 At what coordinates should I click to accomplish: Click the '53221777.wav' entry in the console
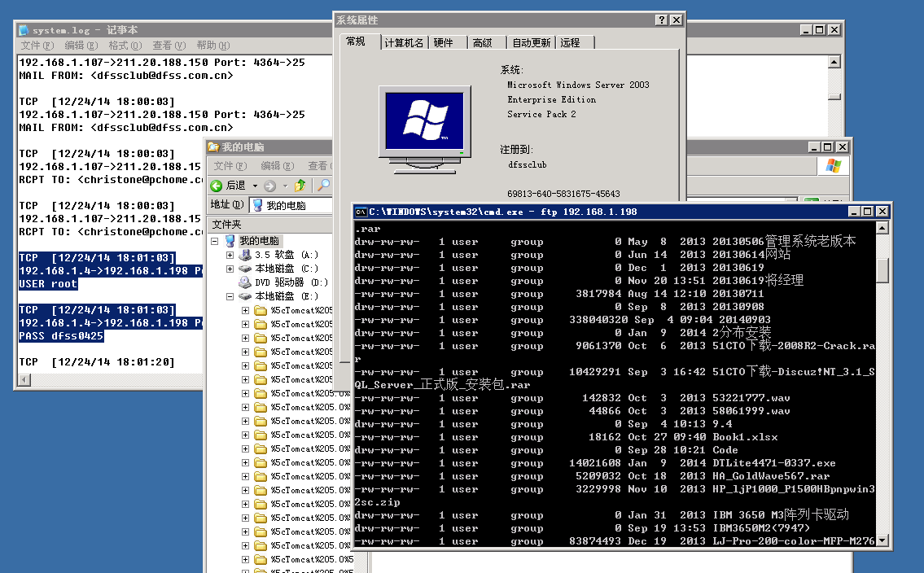(751, 398)
